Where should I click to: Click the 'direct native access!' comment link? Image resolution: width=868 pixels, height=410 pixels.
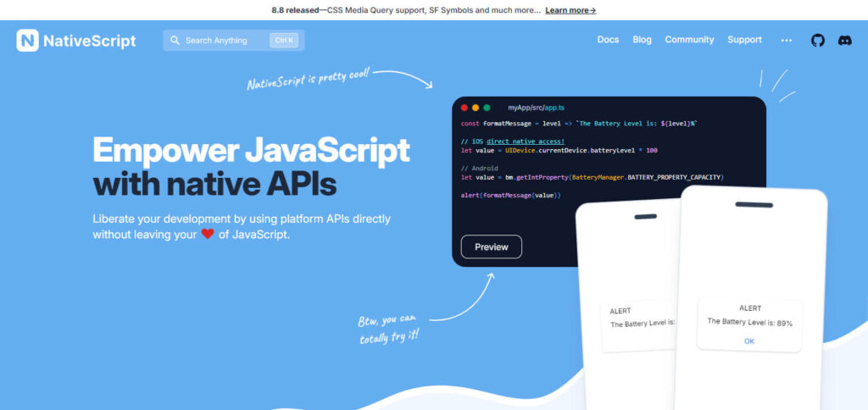[526, 141]
